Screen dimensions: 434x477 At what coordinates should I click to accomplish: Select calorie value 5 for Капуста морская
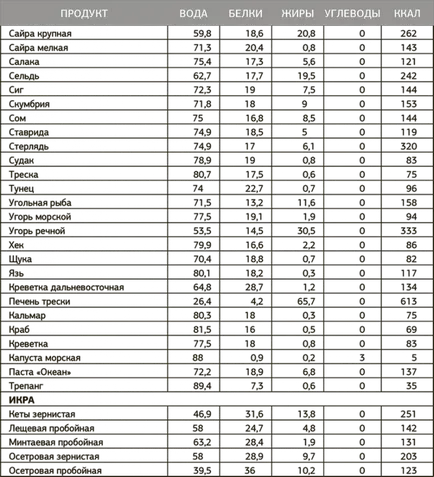[x=414, y=358]
